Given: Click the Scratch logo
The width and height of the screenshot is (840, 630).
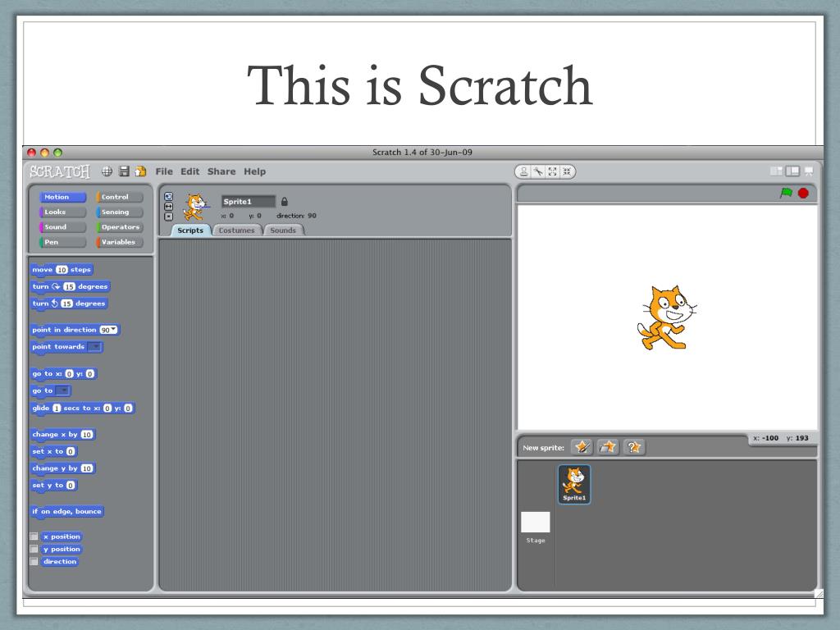Looking at the screenshot, I should [60, 171].
